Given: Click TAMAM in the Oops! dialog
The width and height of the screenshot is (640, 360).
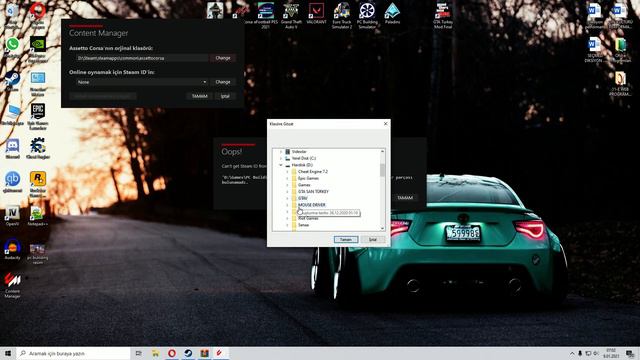Looking at the screenshot, I should point(405,198).
